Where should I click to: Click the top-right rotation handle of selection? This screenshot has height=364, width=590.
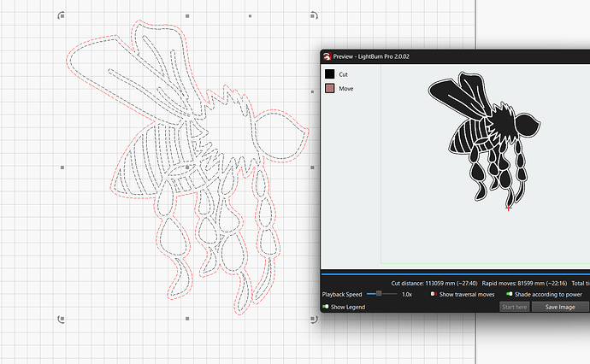coord(314,15)
